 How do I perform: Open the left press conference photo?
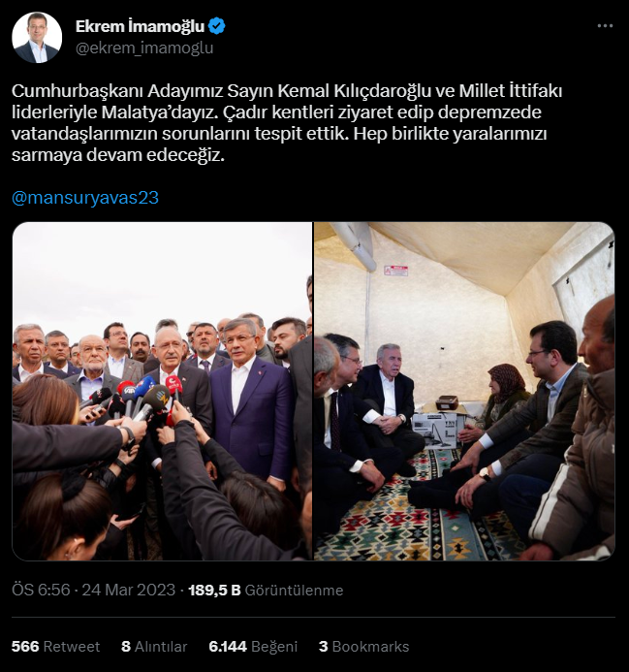(x=162, y=391)
